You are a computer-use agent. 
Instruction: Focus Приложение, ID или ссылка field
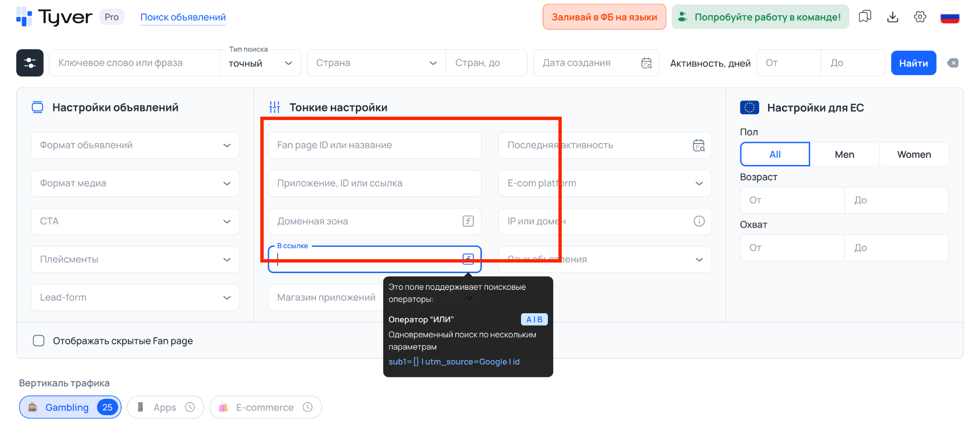(375, 183)
